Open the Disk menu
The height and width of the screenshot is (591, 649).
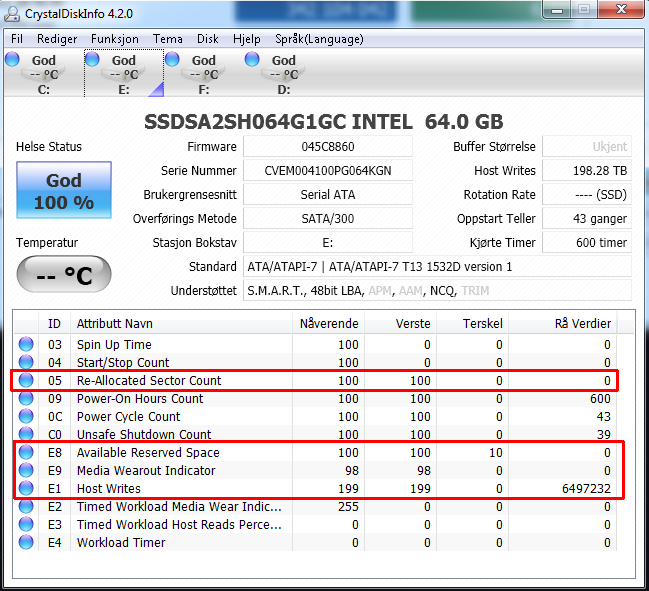[207, 39]
